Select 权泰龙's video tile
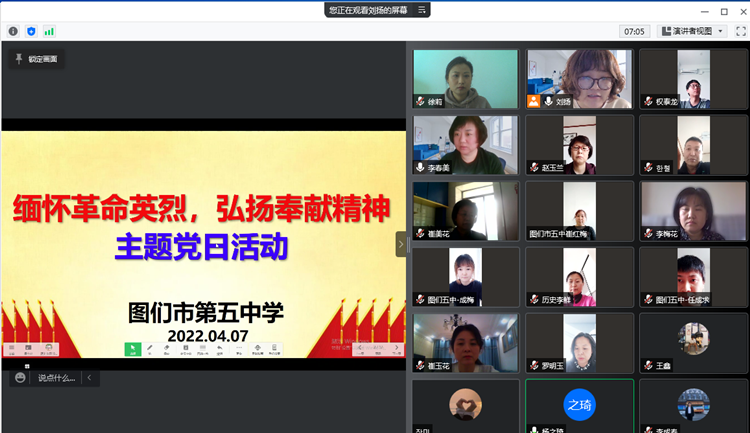The height and width of the screenshot is (433, 750). 694,79
